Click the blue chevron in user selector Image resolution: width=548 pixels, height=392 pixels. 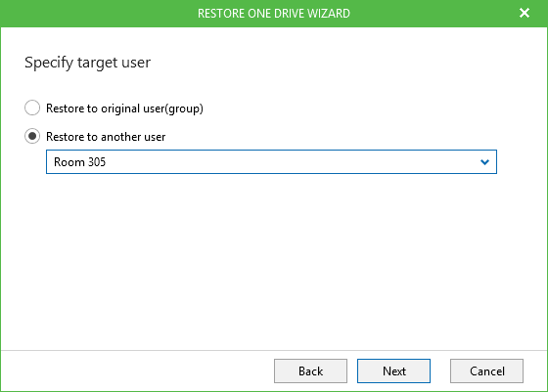tap(484, 162)
